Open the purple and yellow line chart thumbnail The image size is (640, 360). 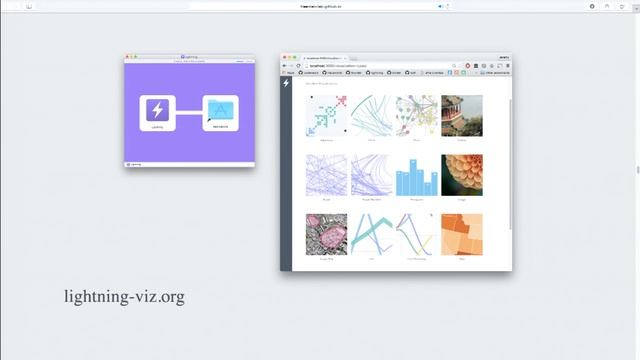417,234
